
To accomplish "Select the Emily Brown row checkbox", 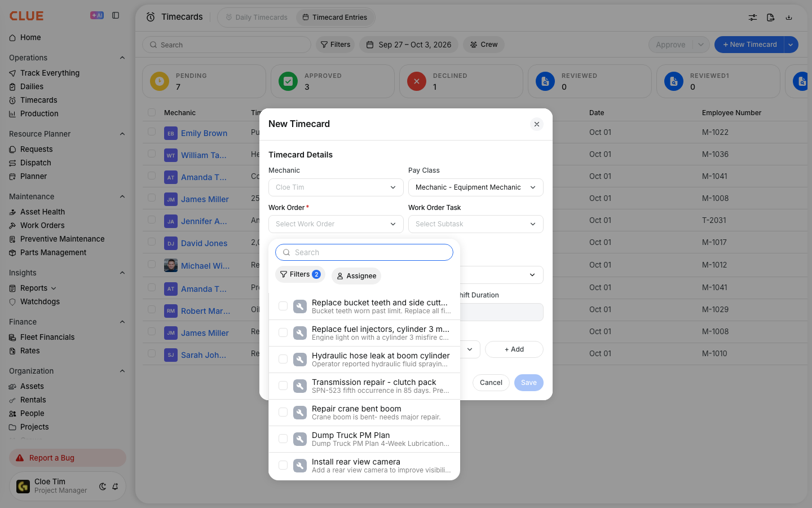I will (152, 132).
